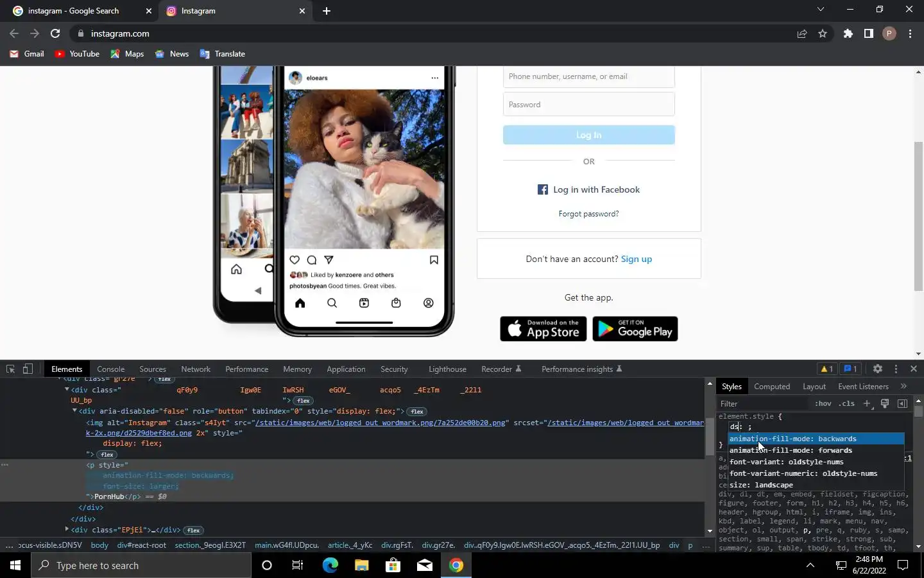The width and height of the screenshot is (924, 578).
Task: Add a new style rule plus icon
Action: pyautogui.click(x=867, y=403)
